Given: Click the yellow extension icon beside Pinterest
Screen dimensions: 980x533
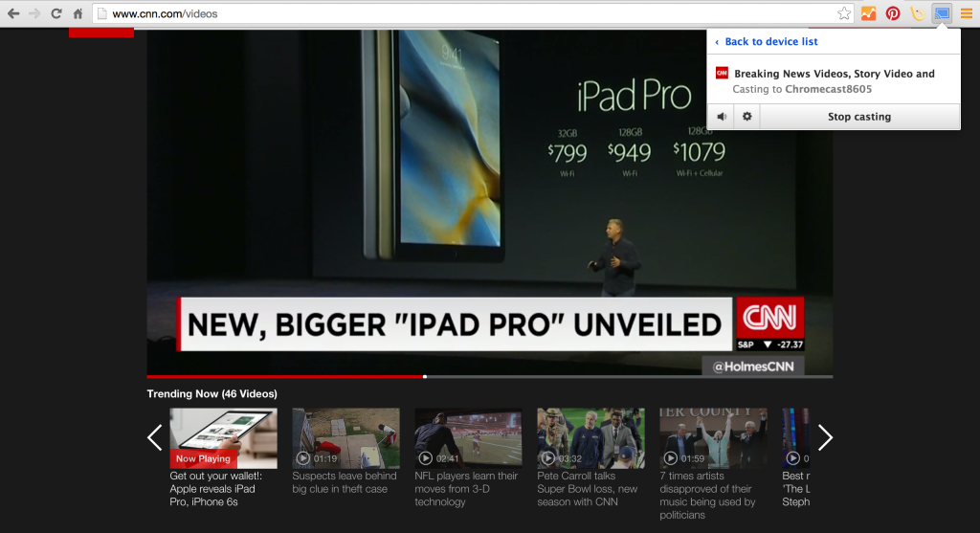Looking at the screenshot, I should tap(918, 13).
